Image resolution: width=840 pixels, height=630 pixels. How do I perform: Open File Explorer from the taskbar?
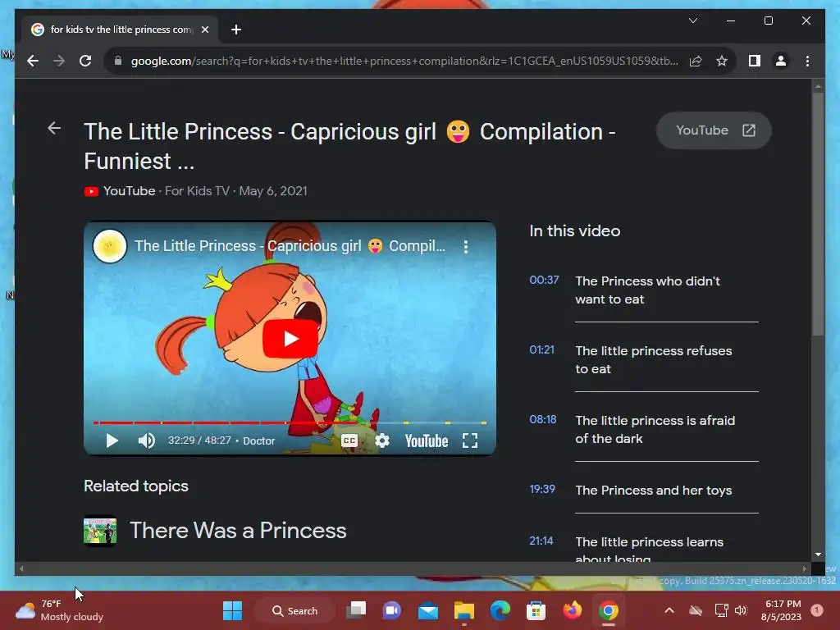pos(464,610)
